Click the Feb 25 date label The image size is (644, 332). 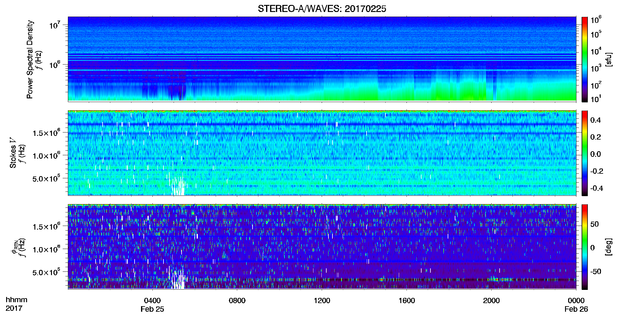pos(152,309)
